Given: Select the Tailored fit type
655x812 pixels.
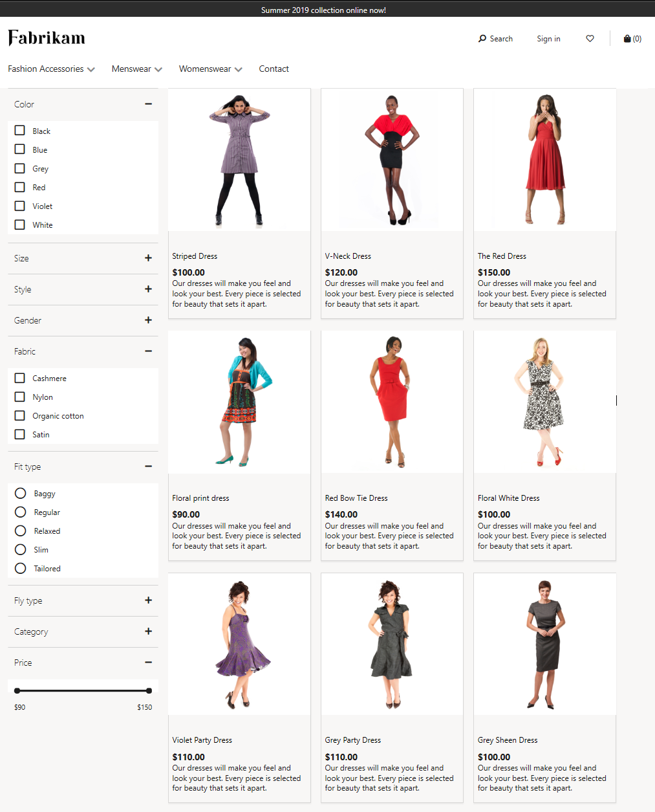Looking at the screenshot, I should 20,568.
